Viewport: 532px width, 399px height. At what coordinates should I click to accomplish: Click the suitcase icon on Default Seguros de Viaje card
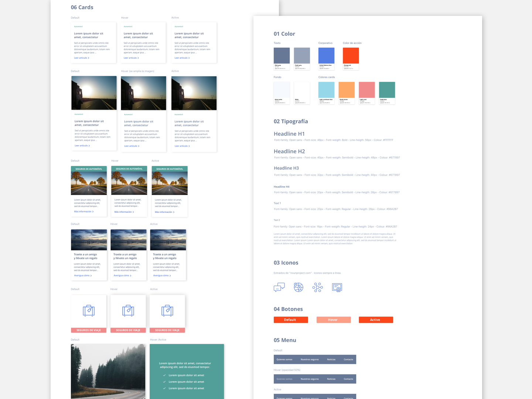coord(89,310)
